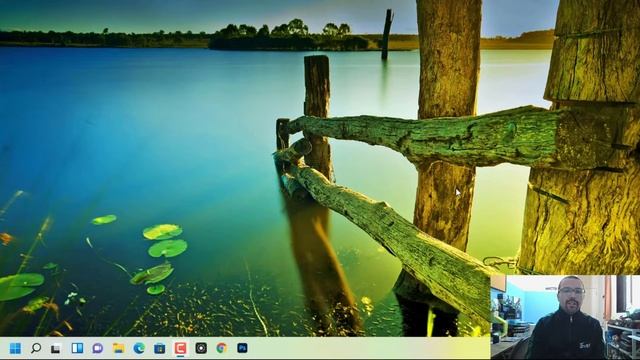Open Microsoft Store from the taskbar

coord(160,348)
